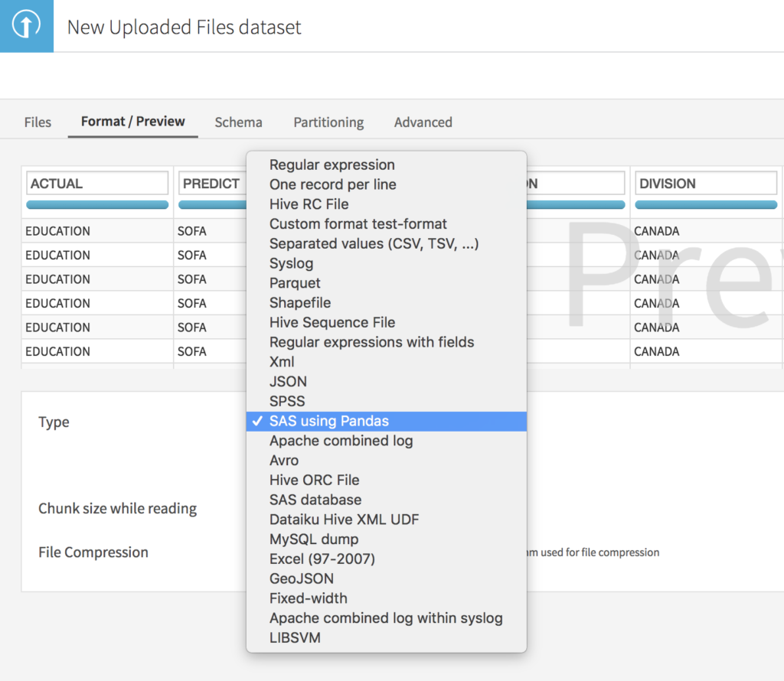784x681 pixels.
Task: Select the Parquet format from the list
Action: pyautogui.click(x=295, y=282)
